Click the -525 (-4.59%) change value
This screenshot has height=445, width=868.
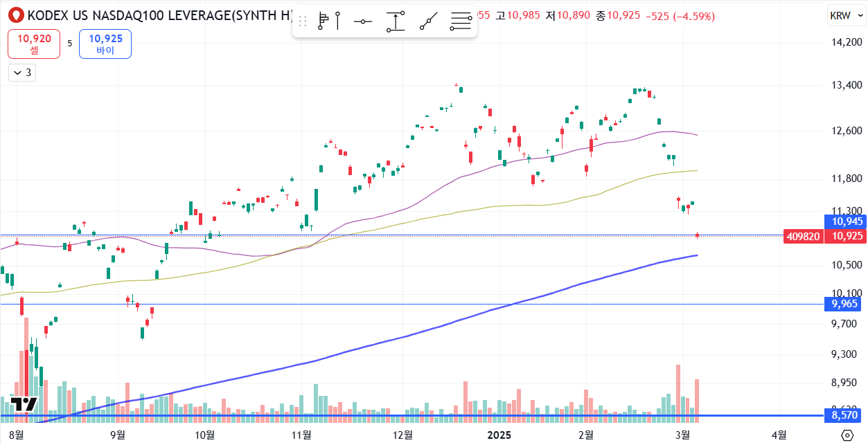click(x=680, y=15)
